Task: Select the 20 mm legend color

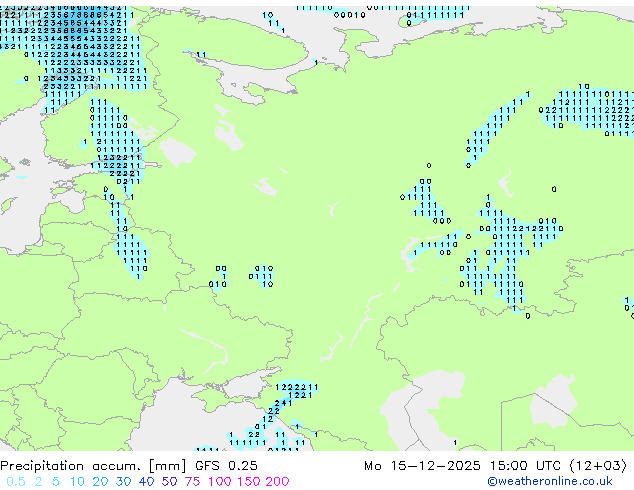Action: [x=100, y=482]
